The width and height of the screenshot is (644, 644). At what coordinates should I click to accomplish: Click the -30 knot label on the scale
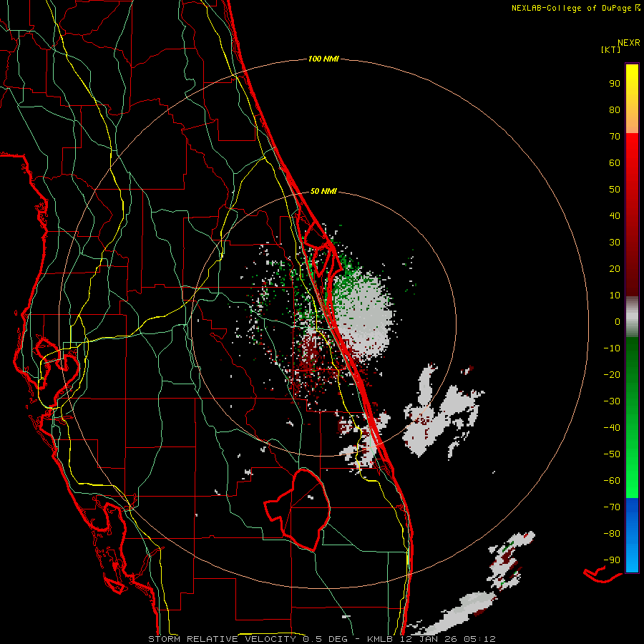(612, 401)
